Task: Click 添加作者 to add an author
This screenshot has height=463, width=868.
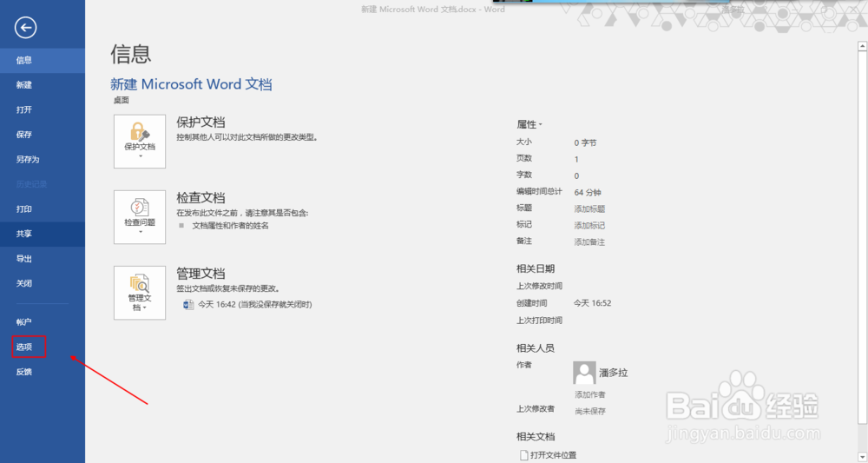Action: 589,395
